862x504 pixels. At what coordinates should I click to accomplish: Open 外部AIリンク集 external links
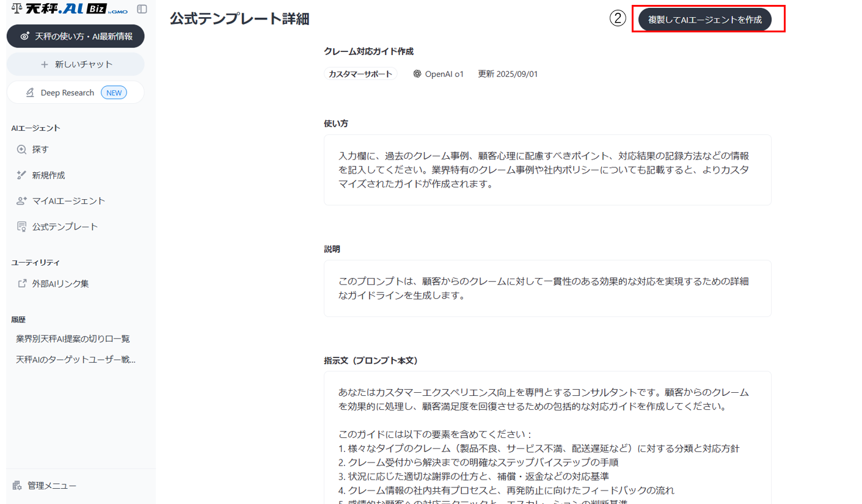[x=60, y=283]
